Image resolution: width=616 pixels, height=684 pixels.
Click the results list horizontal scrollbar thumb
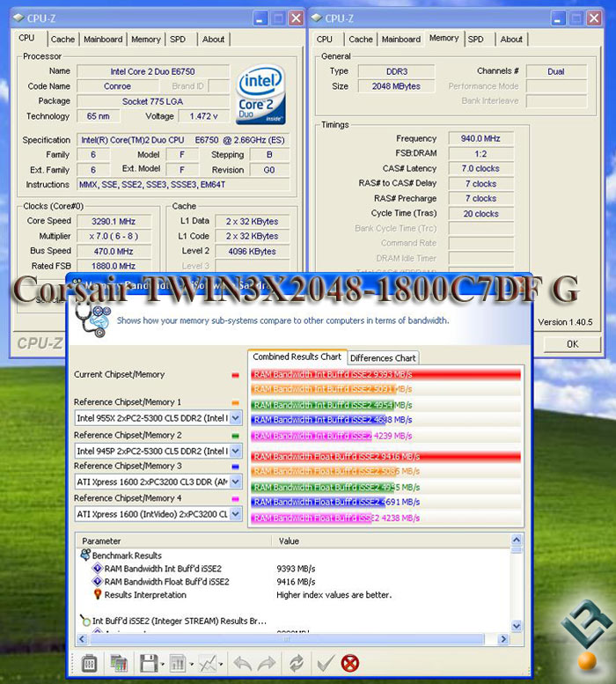click(286, 639)
